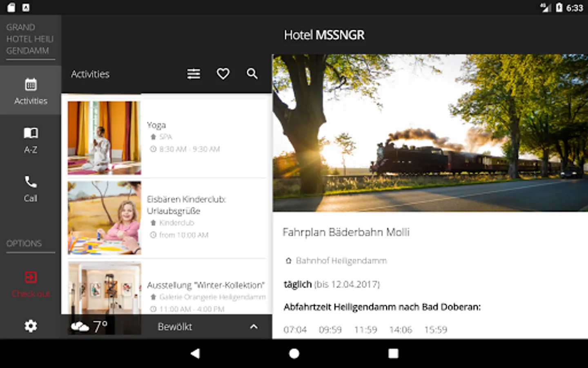588x368 pixels.
Task: Click the steam train photo
Action: (x=430, y=133)
